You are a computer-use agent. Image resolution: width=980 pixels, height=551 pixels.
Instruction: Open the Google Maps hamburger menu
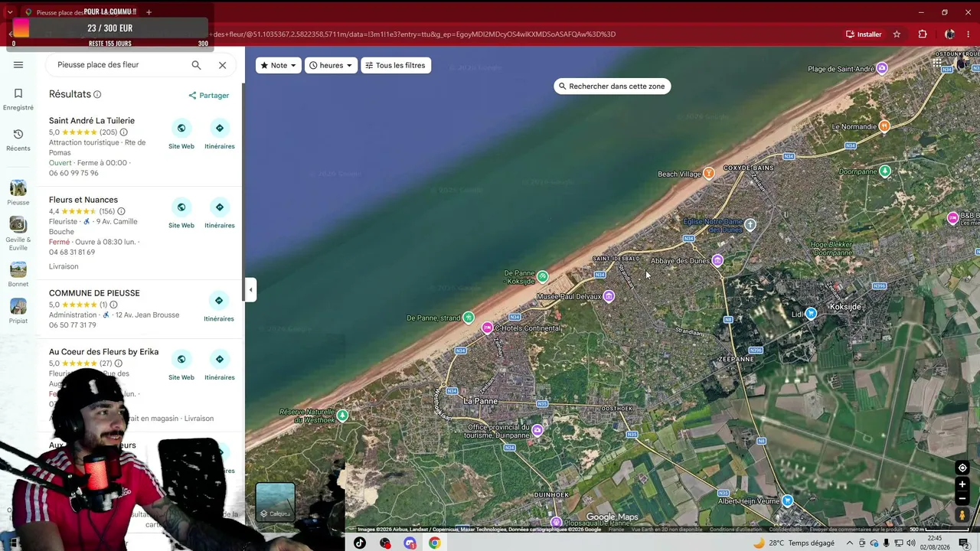18,65
